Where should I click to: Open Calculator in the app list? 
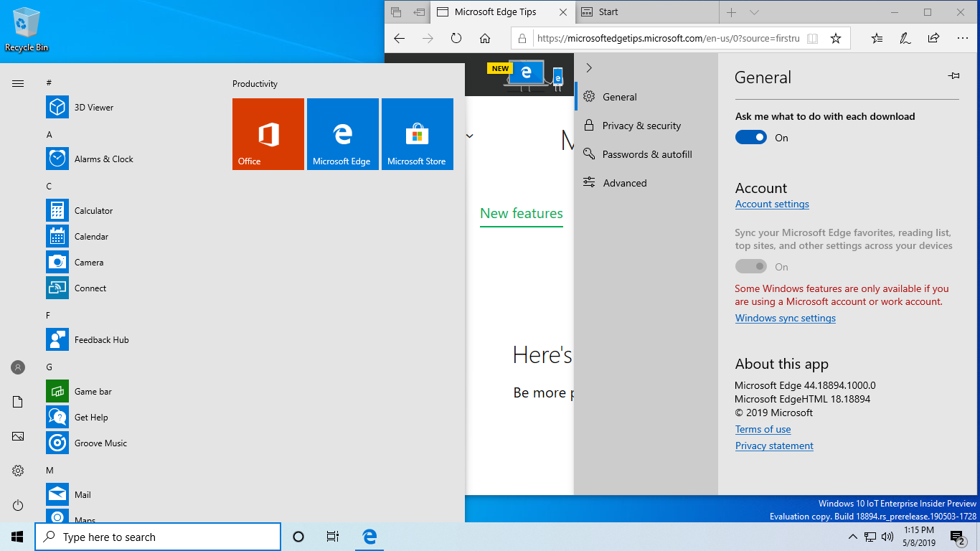click(57, 211)
